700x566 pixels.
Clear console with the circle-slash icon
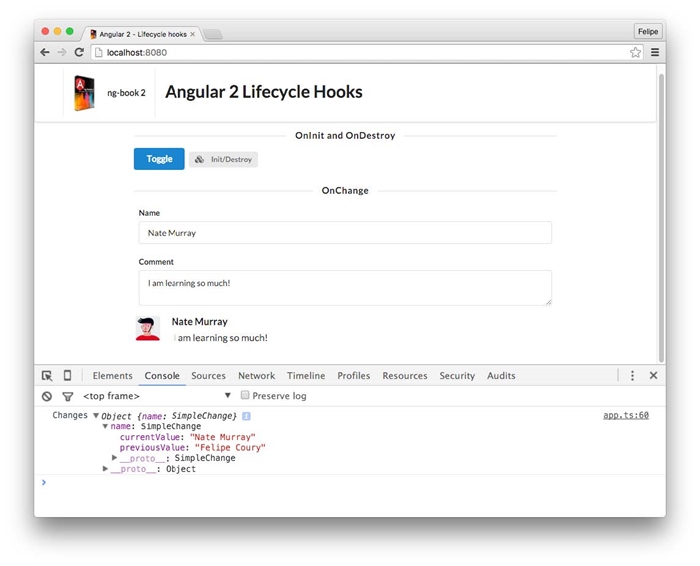[47, 396]
